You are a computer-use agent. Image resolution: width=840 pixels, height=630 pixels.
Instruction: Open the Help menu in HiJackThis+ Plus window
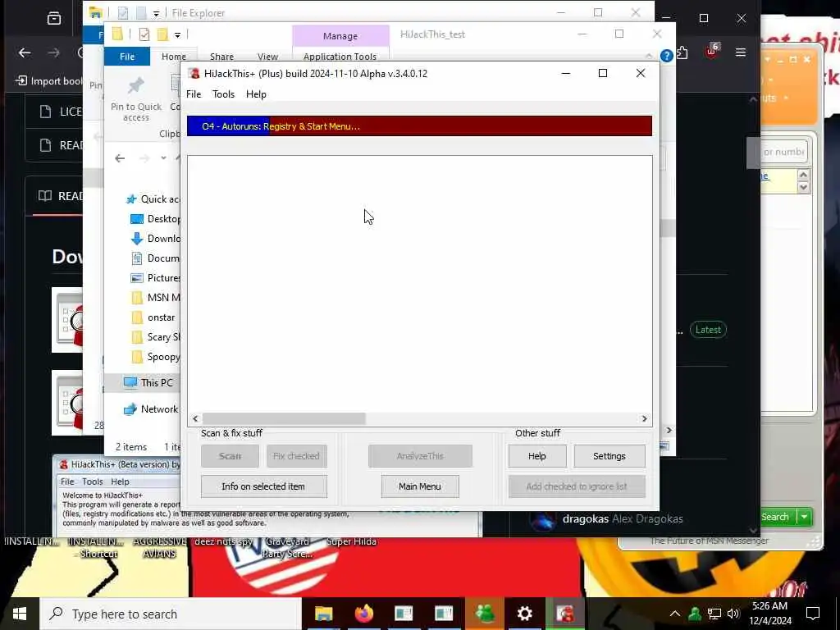[x=256, y=94]
